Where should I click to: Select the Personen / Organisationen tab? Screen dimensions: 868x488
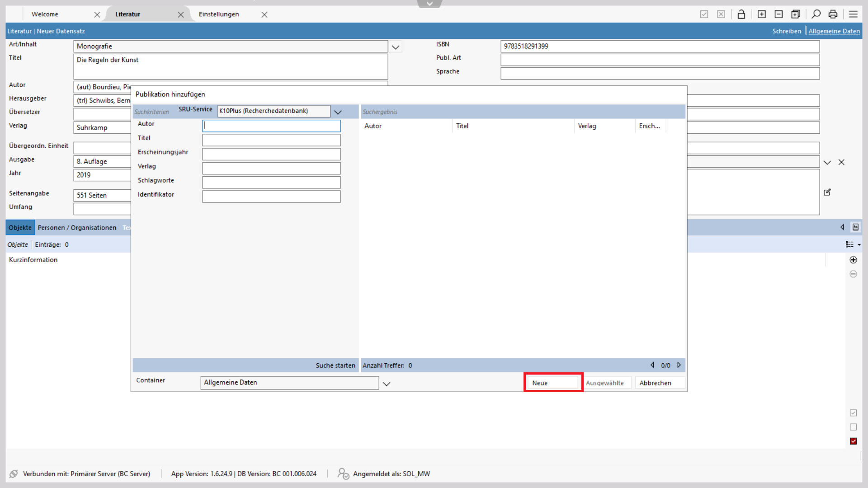(77, 228)
